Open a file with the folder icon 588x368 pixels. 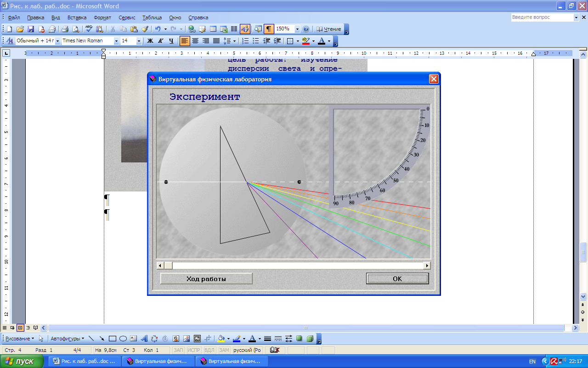click(20, 29)
